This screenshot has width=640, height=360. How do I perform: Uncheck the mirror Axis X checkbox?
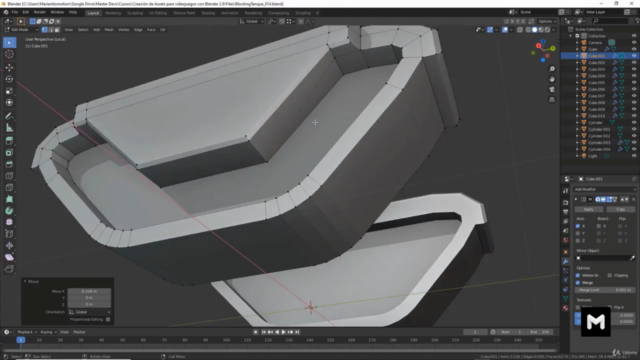[578, 226]
